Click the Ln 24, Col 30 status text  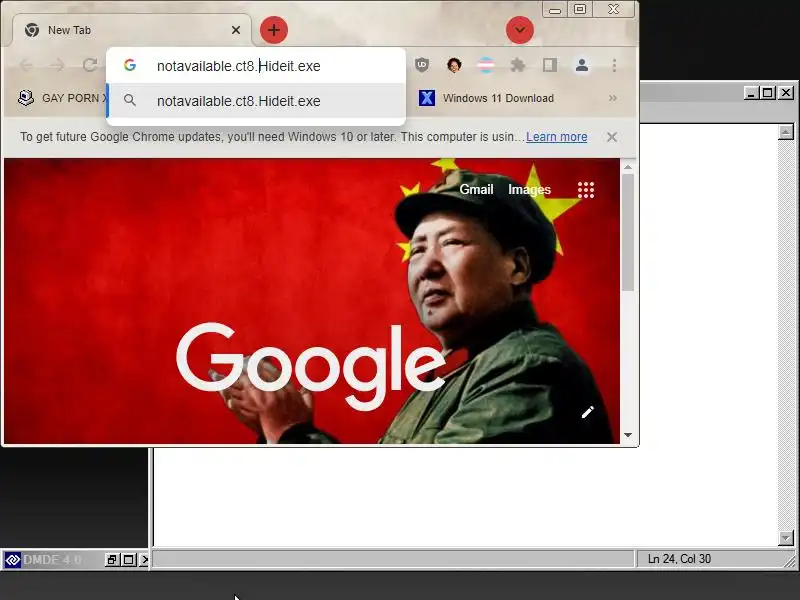679,559
